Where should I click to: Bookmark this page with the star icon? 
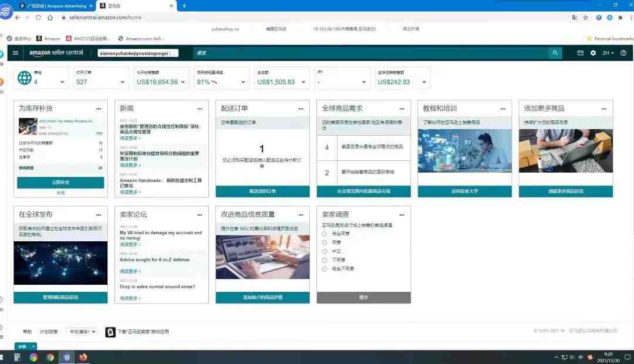pyautogui.click(x=585, y=18)
